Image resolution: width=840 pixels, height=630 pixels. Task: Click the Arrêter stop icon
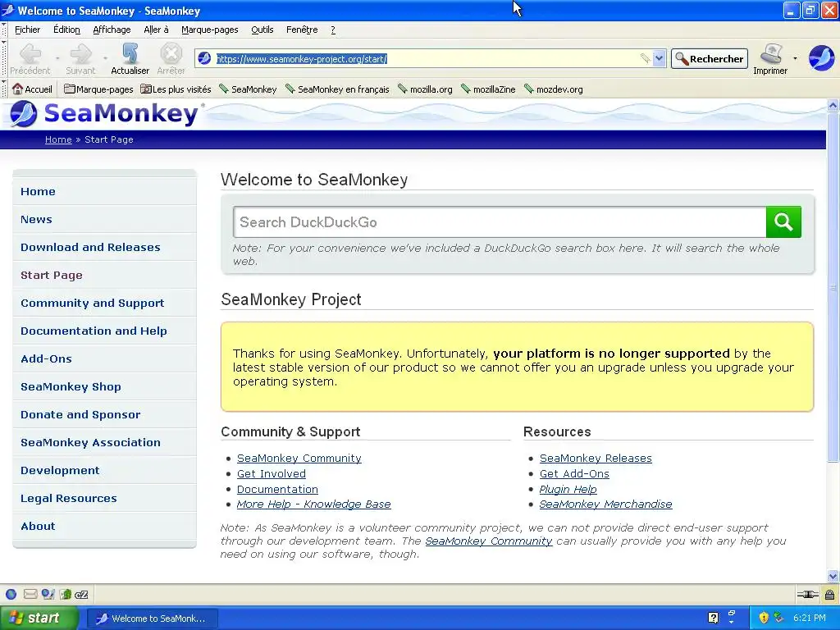(x=171, y=53)
